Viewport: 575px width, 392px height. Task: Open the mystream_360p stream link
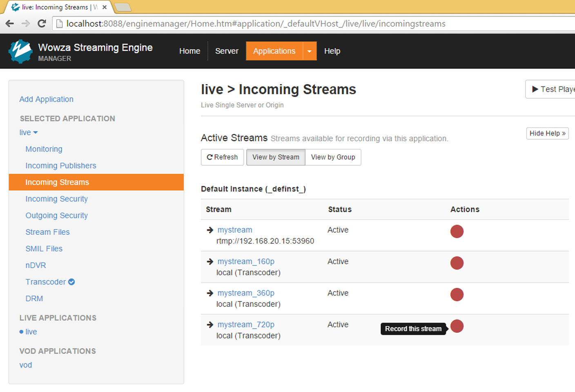(246, 293)
